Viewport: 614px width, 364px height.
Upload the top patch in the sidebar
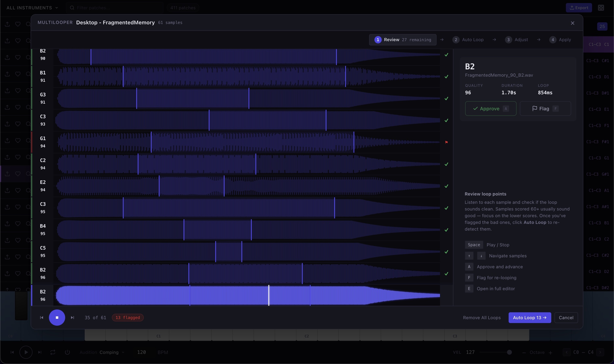tap(7, 24)
